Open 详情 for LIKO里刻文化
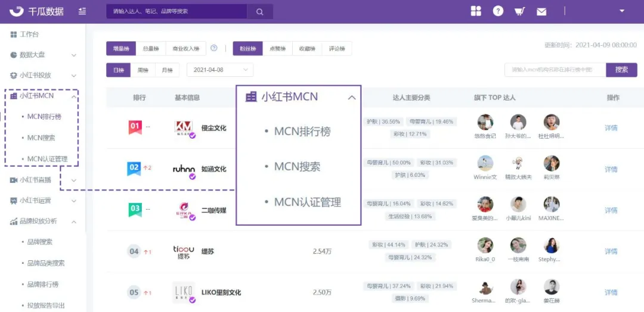644x312 pixels. pyautogui.click(x=611, y=292)
